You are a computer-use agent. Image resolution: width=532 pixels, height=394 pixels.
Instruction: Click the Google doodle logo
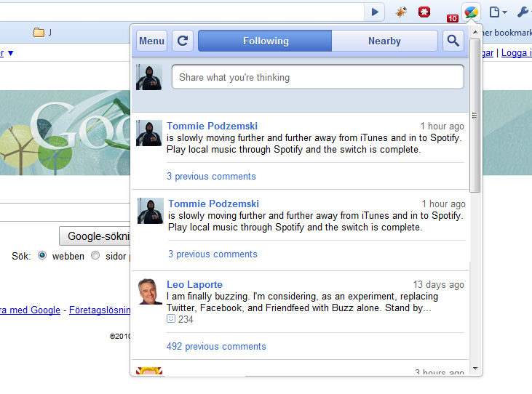click(x=65, y=132)
